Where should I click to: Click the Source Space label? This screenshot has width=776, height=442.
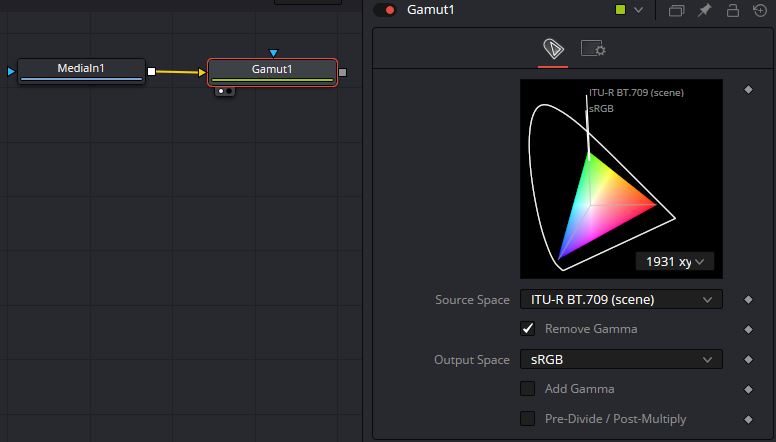472,299
